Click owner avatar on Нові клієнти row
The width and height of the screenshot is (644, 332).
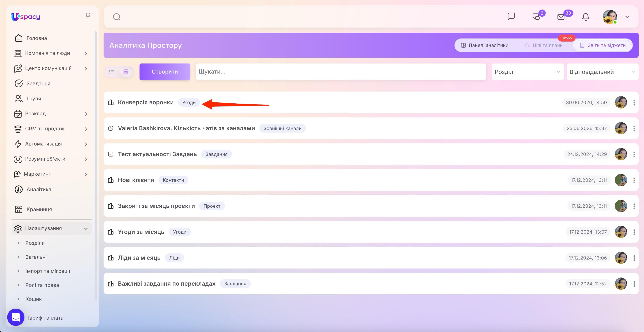point(621,180)
